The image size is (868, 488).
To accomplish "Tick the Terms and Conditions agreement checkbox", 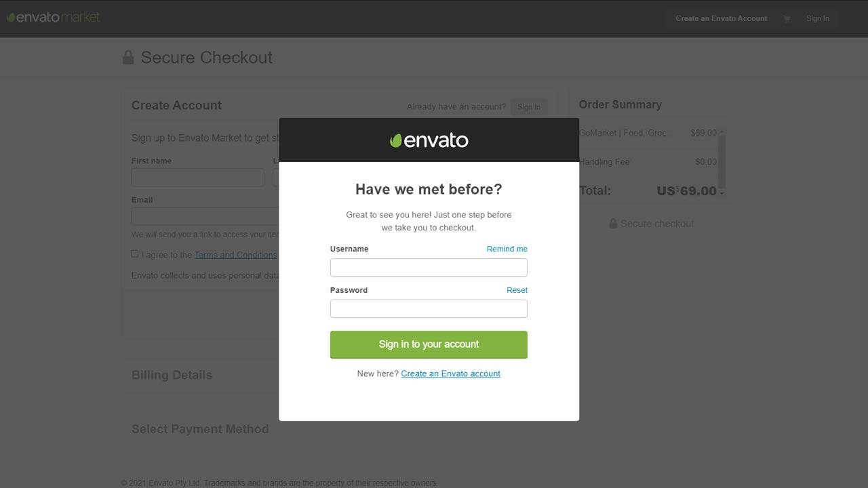I will pos(135,254).
